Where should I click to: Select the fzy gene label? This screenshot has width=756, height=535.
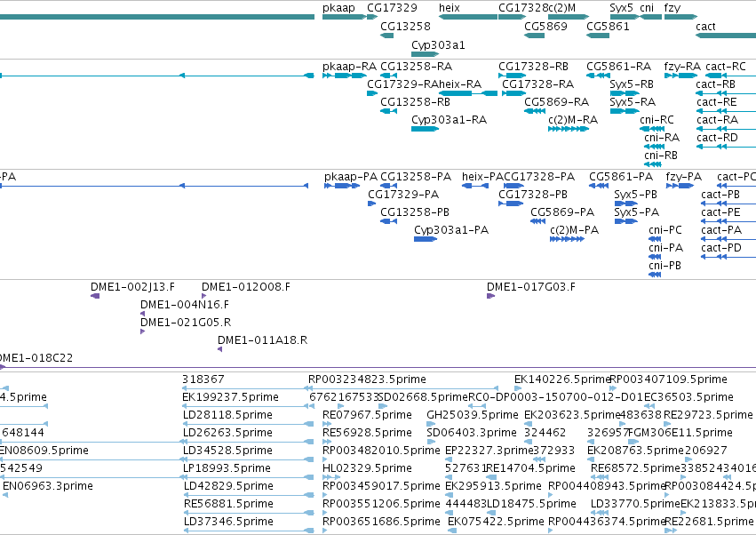coord(672,8)
